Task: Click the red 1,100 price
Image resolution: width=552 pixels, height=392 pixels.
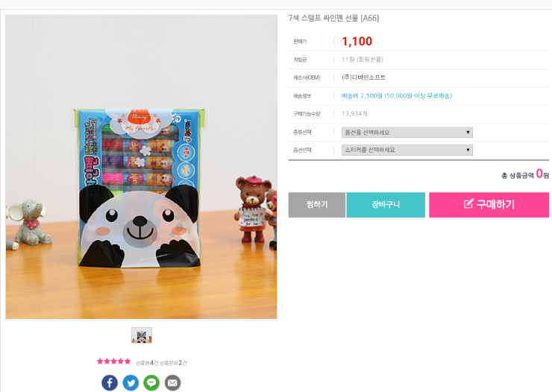Action: coord(357,41)
